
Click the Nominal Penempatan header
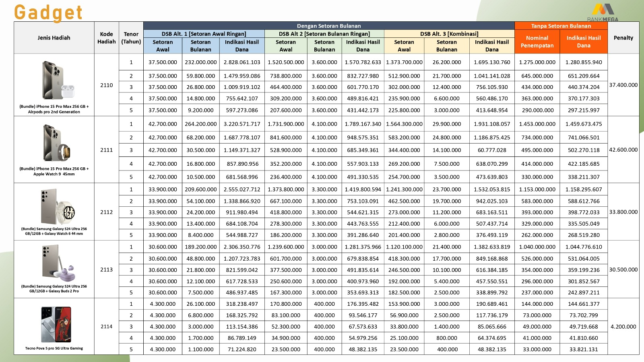tap(537, 41)
